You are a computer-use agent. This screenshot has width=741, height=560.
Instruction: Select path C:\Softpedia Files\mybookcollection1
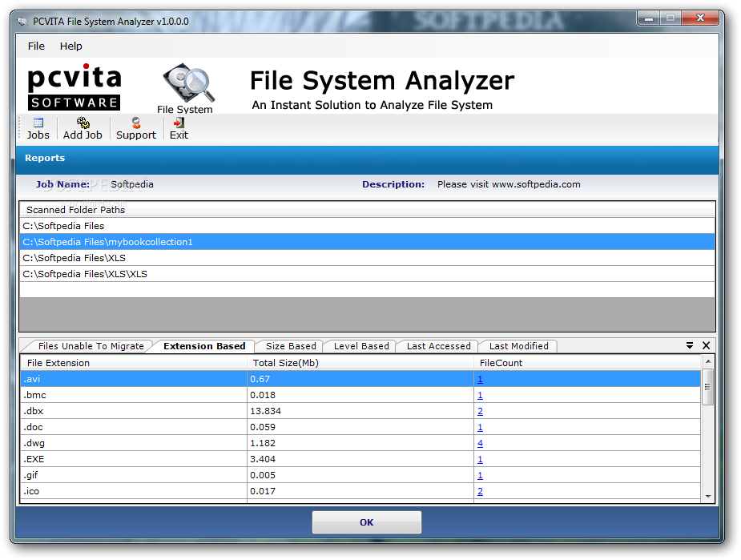(x=367, y=242)
